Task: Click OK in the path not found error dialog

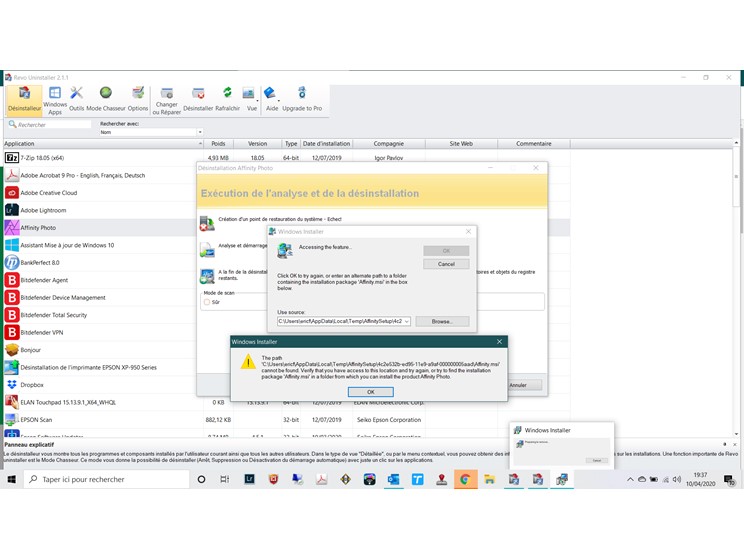Action: [371, 392]
